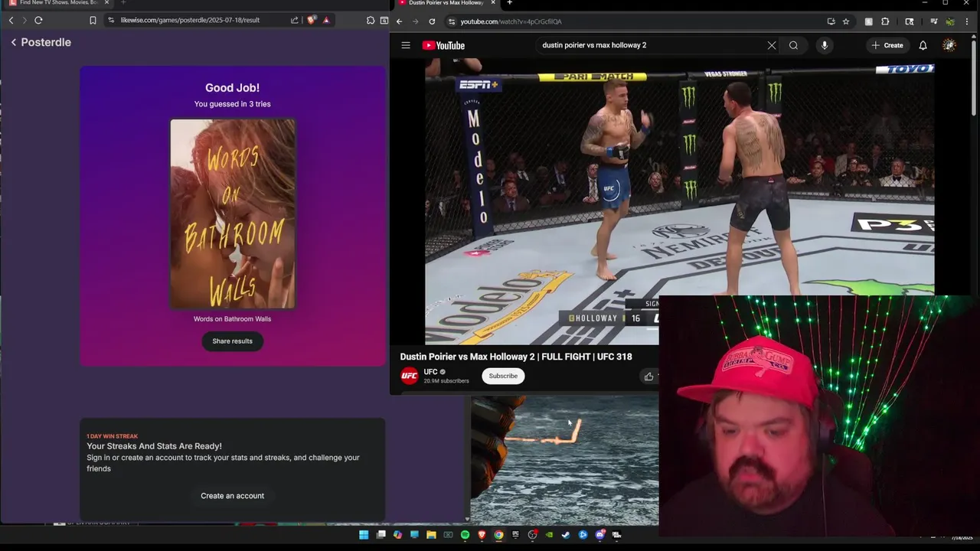Open Chrome three-dot menu
The width and height of the screenshot is (980, 551).
coord(967,21)
